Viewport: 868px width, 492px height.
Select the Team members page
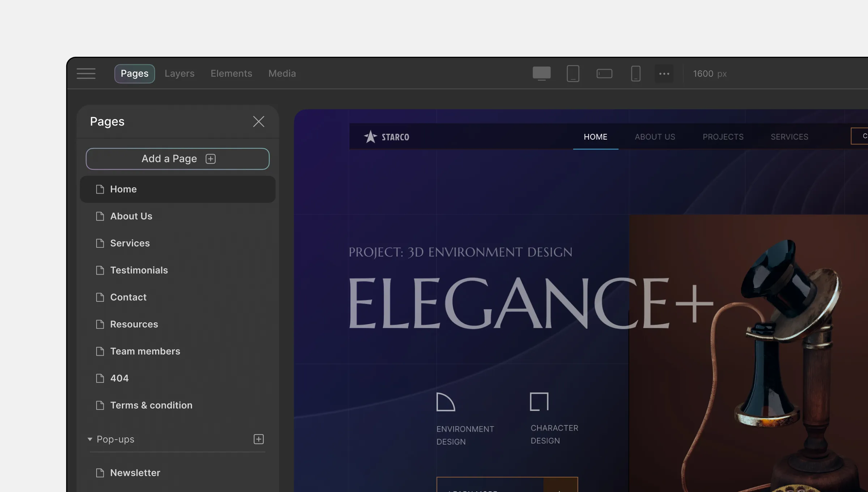[178, 351]
